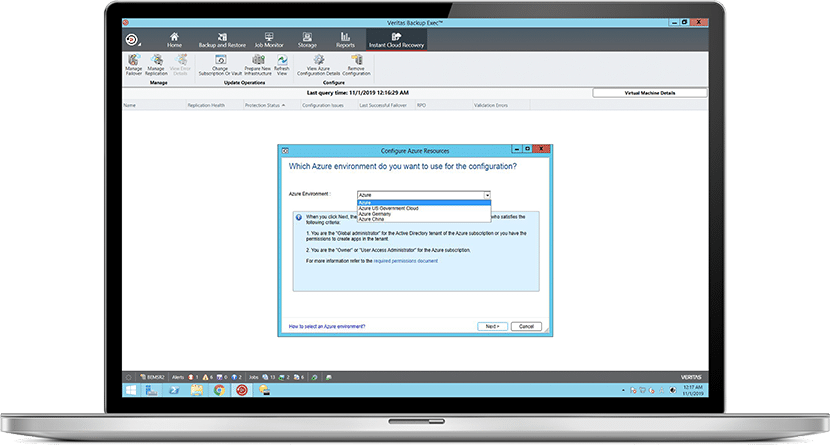The height and width of the screenshot is (445, 830).
Task: Click the jobs icon showing 2
Action: coord(281,377)
